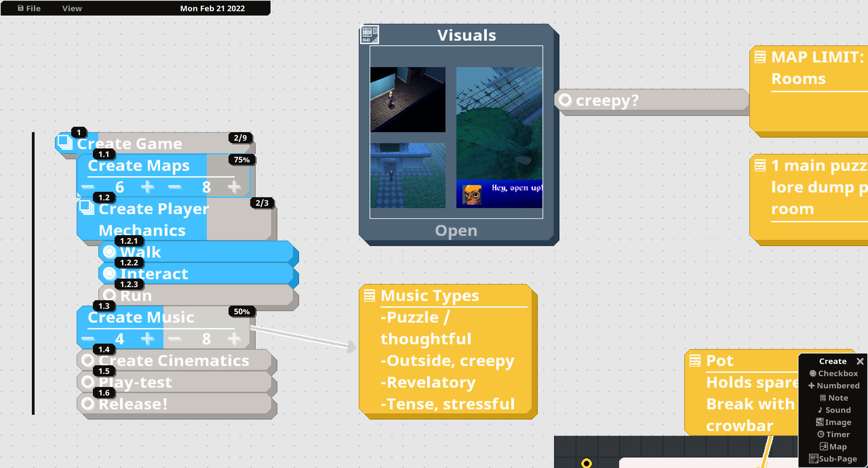The height and width of the screenshot is (468, 868).
Task: Decrease Create Music current count from 4
Action: click(x=88, y=339)
